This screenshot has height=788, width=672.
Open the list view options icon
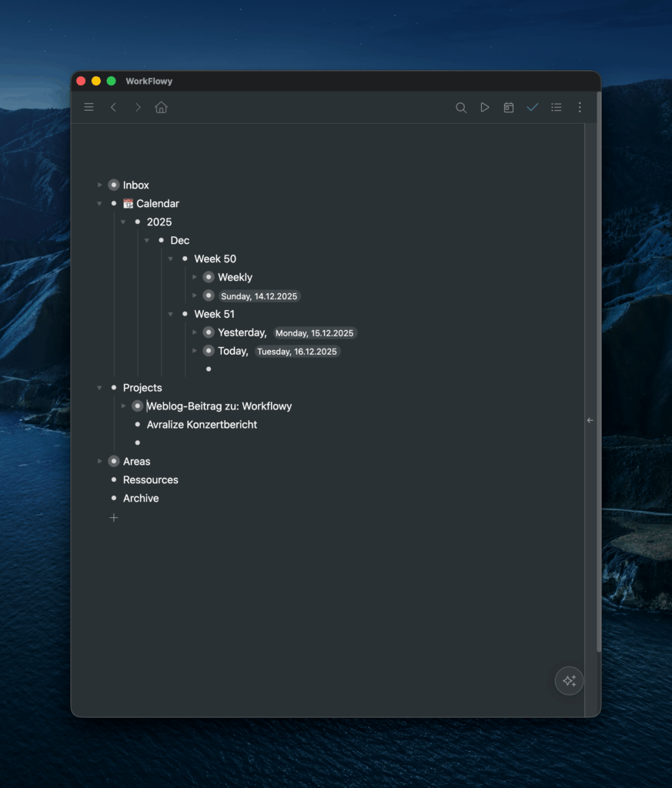click(557, 108)
